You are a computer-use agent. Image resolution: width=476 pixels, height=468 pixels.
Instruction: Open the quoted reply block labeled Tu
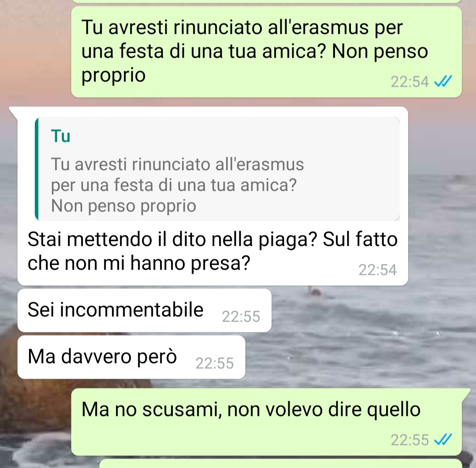(x=217, y=169)
